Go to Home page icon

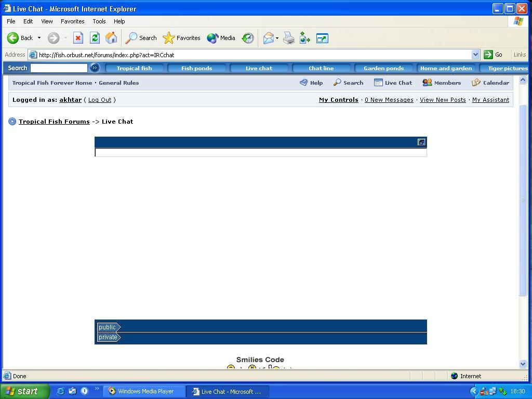[x=111, y=38]
